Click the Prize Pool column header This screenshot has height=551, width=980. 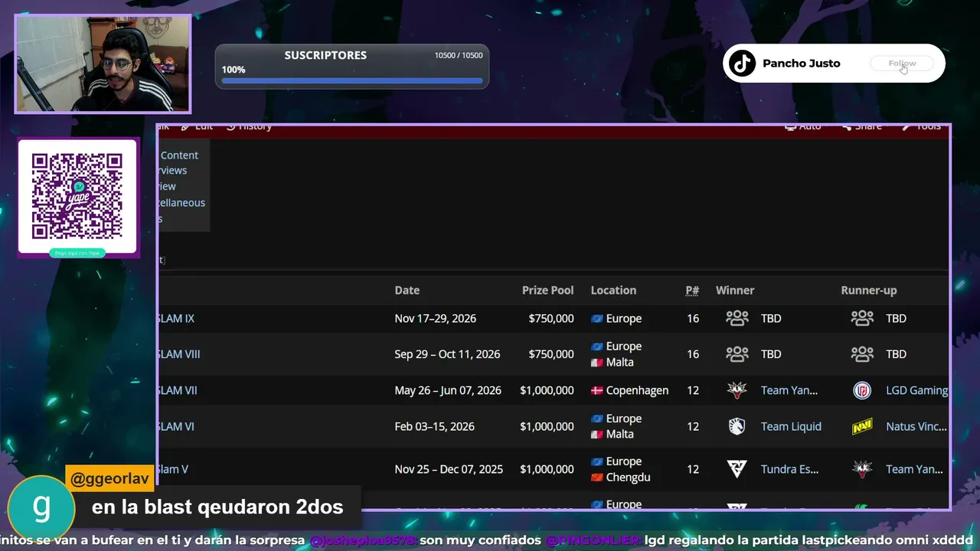547,290
